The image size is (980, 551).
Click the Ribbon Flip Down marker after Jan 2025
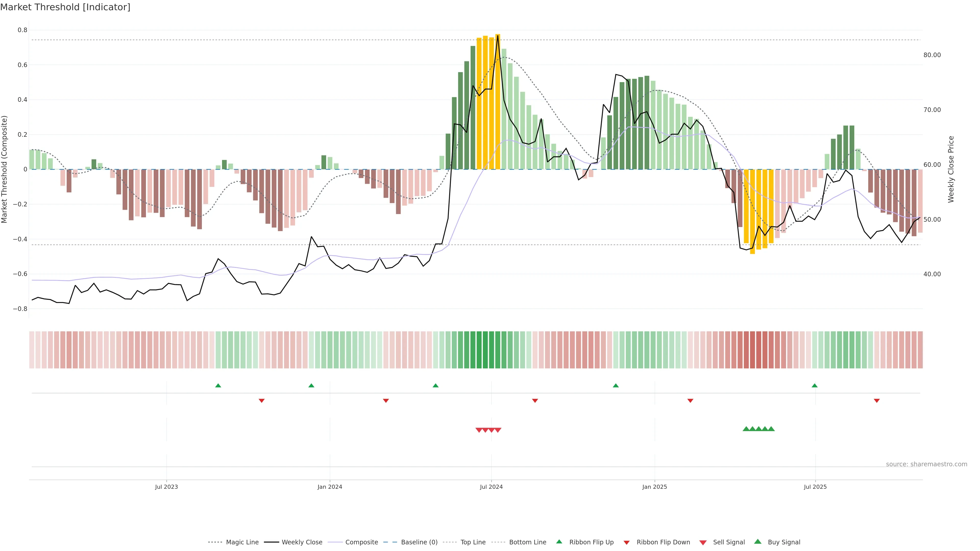[x=690, y=400]
